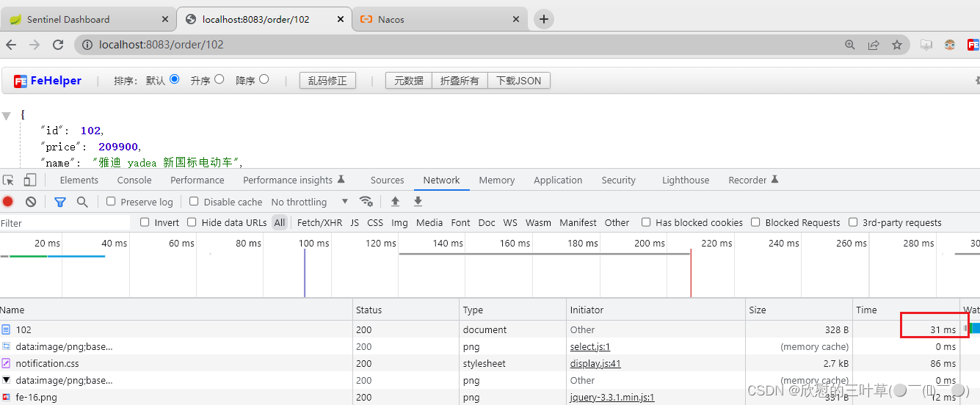The height and width of the screenshot is (405, 980).
Task: Click the 下载JSON button
Action: (519, 81)
